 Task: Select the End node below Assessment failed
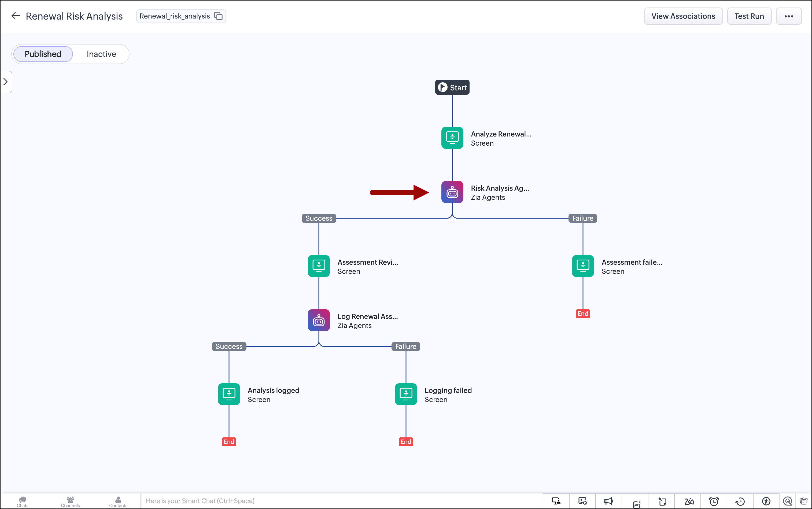point(583,314)
